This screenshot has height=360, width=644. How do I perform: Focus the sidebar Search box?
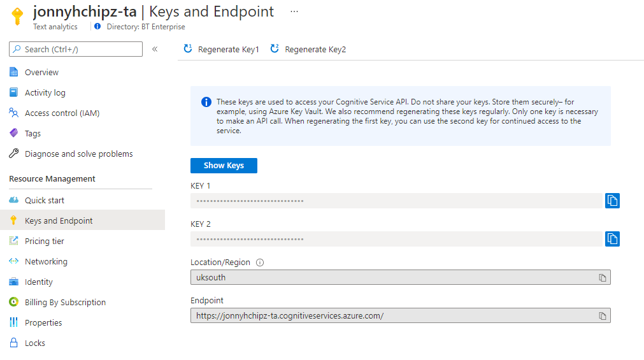76,49
